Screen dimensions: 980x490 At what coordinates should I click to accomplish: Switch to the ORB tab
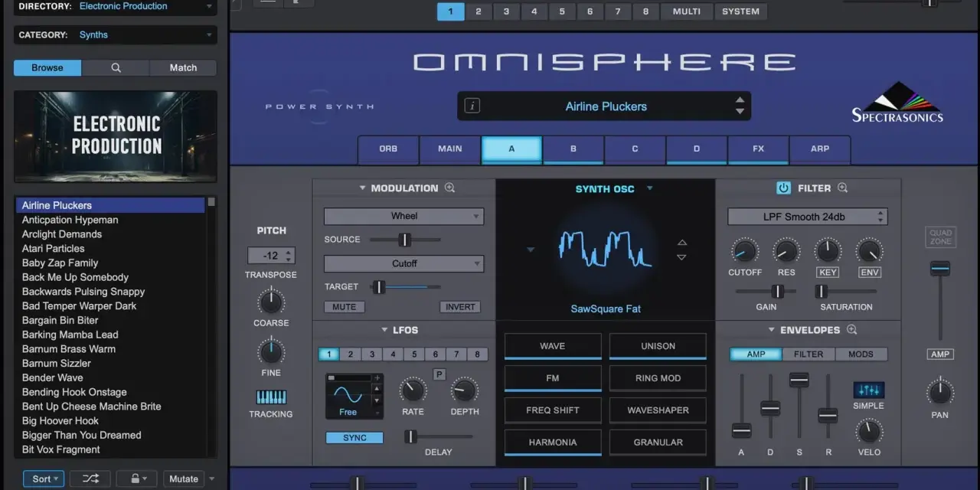point(388,149)
